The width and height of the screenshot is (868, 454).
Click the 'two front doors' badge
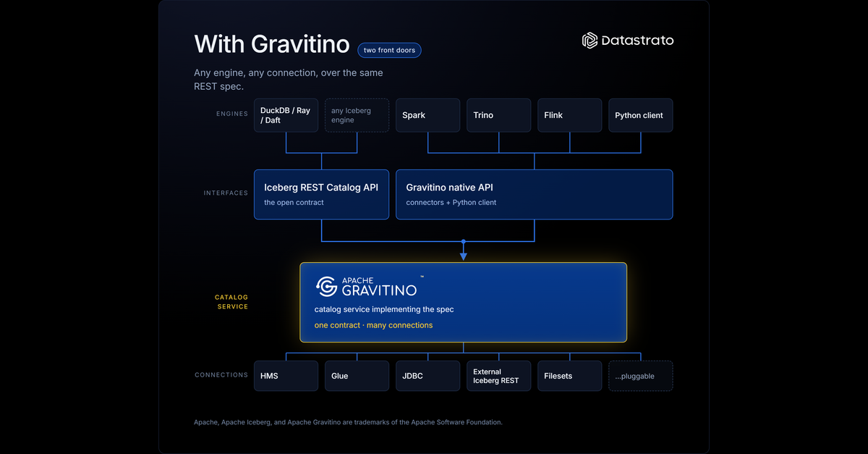pyautogui.click(x=389, y=50)
